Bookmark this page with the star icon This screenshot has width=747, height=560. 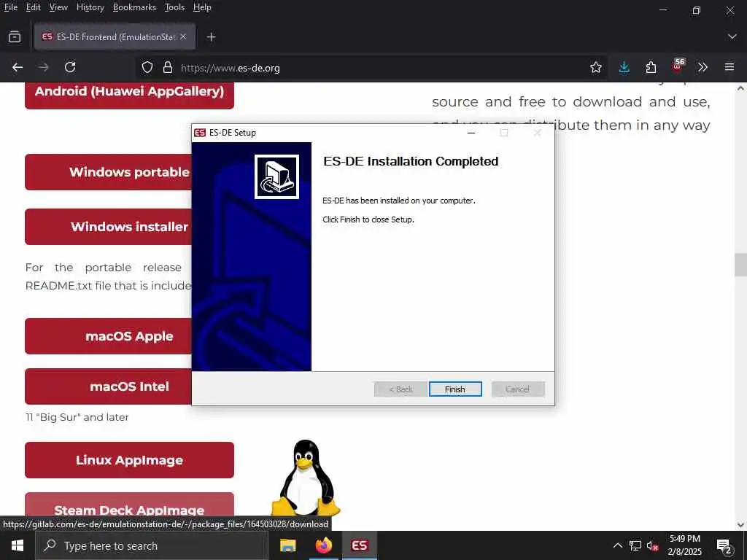(x=595, y=67)
